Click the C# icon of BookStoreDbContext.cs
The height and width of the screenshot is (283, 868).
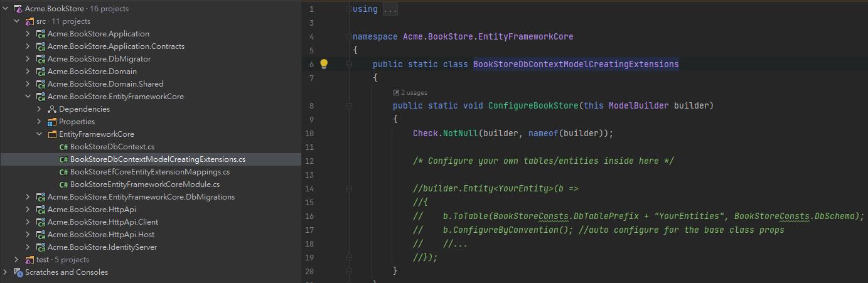click(x=63, y=147)
